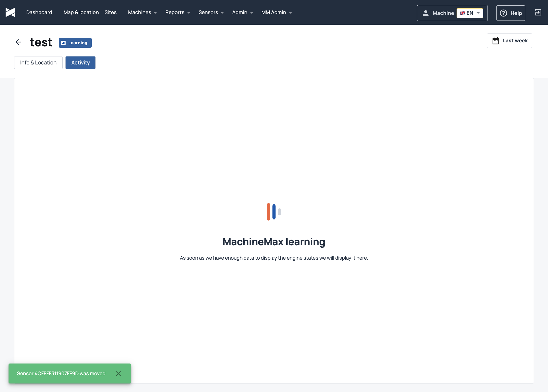548x392 pixels.
Task: Go back using the left arrow icon
Action: 18,42
